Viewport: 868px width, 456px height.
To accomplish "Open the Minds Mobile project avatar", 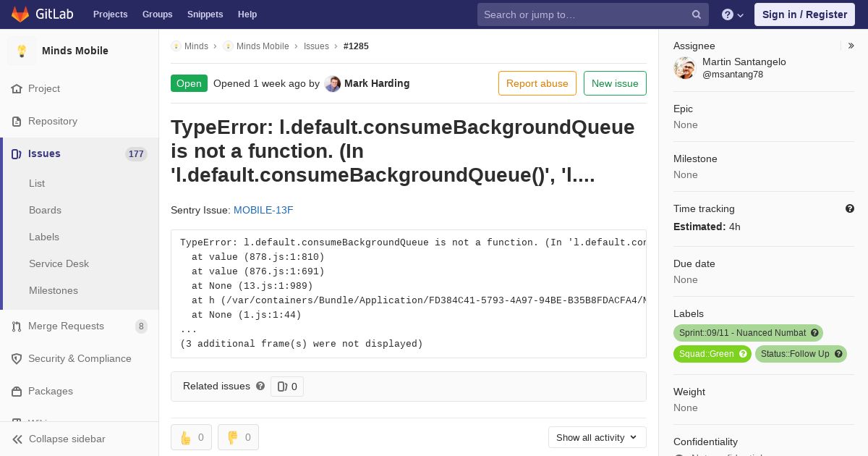I will (22, 51).
